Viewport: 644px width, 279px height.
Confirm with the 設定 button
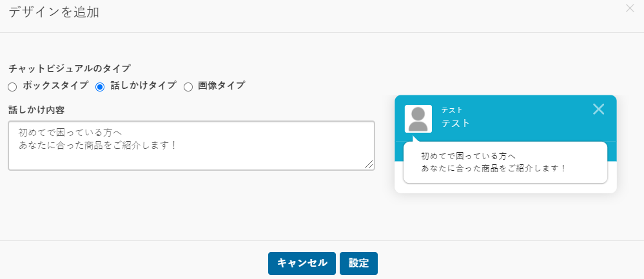click(358, 264)
